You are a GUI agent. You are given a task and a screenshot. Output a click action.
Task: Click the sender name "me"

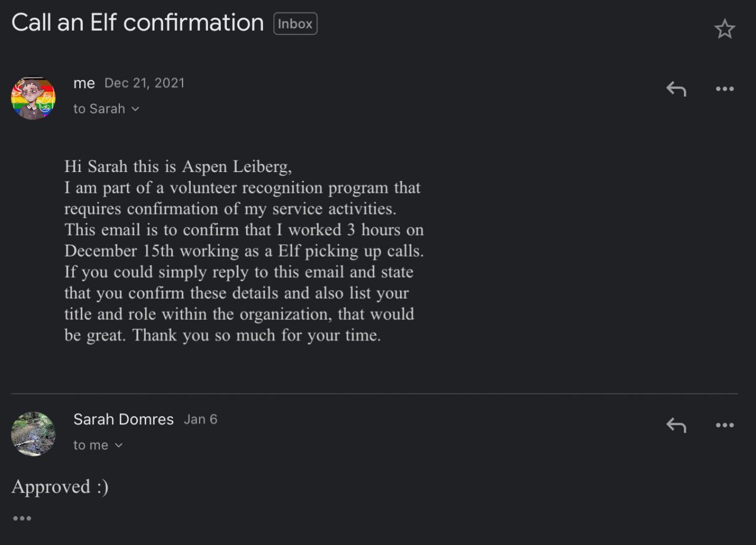coord(84,83)
